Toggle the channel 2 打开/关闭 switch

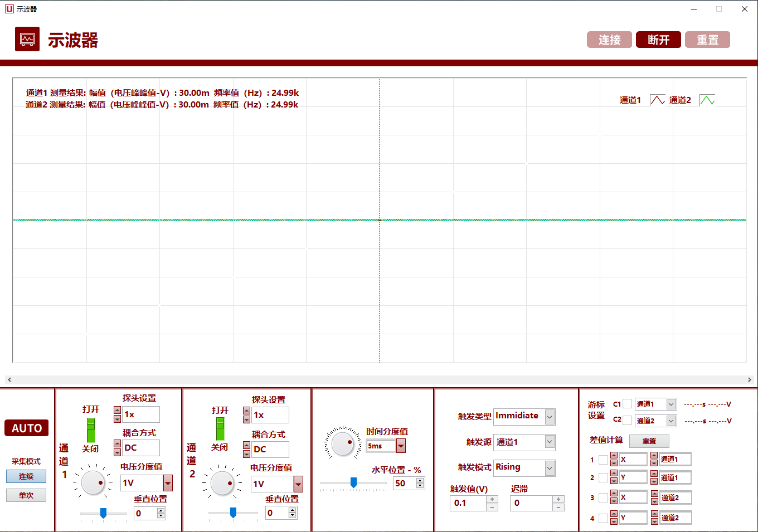pyautogui.click(x=220, y=429)
